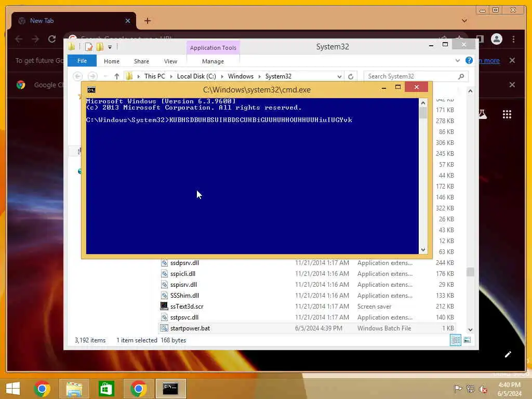
Task: Select the cmd.exe taskbar button
Action: [x=170, y=389]
